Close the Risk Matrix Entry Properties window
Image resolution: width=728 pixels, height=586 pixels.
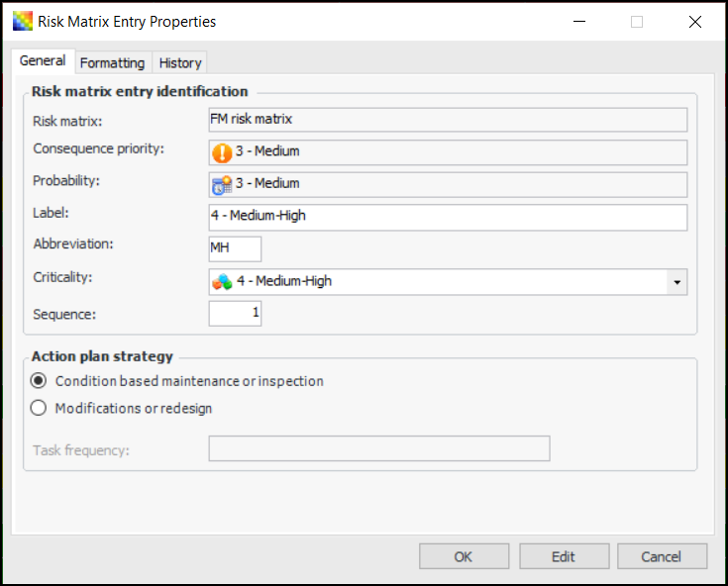(693, 22)
